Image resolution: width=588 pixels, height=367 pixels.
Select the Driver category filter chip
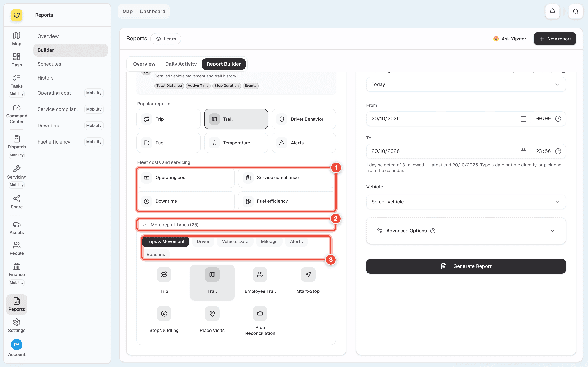tap(203, 242)
